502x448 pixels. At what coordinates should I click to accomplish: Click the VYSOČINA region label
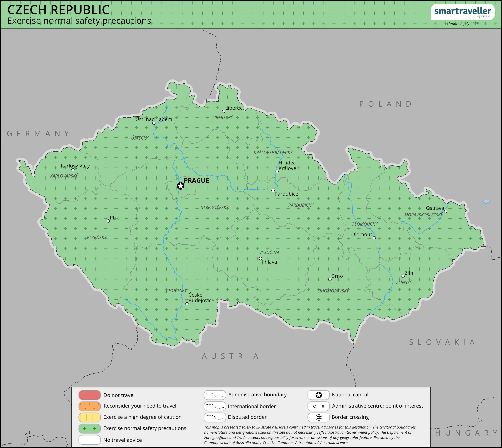[269, 253]
